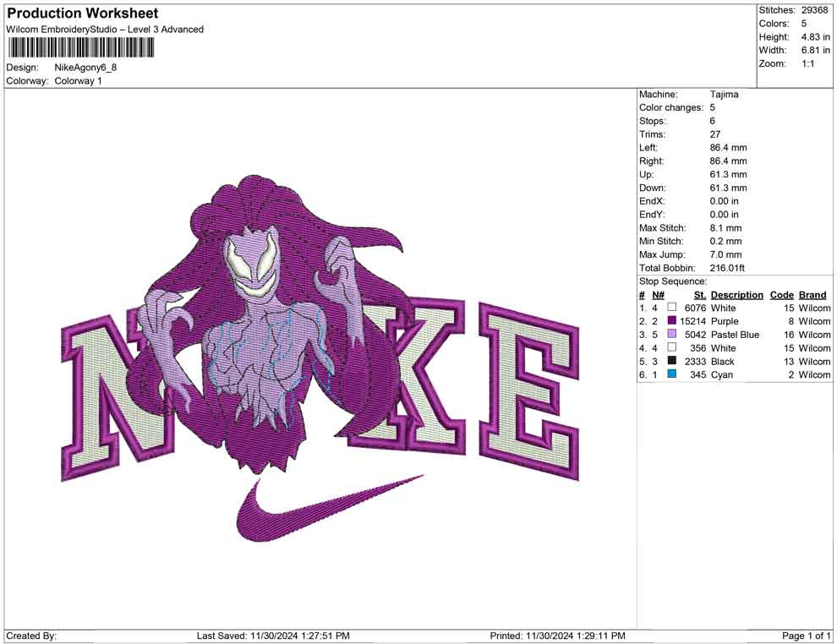
Task: Click the min stitch value '0.2 mm'
Action: point(725,241)
